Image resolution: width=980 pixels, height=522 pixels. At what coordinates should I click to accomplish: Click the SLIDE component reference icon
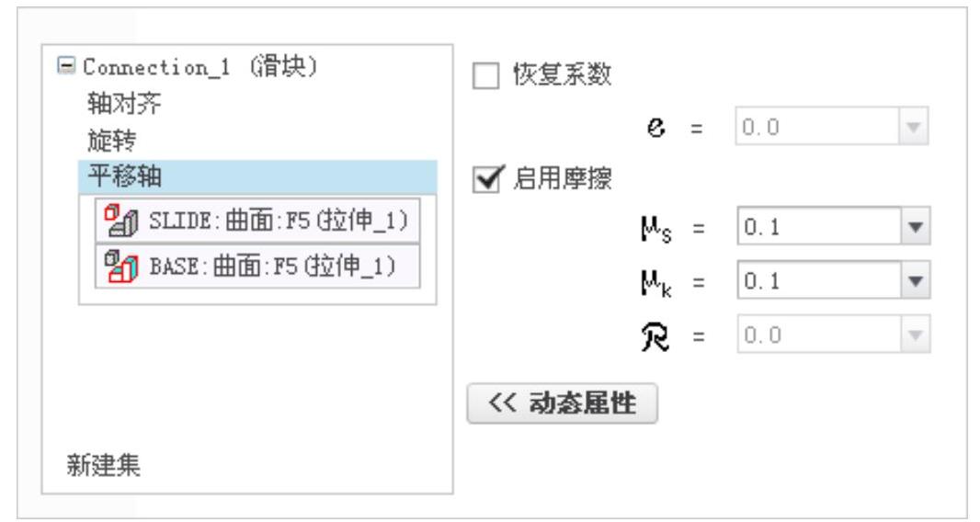(x=120, y=221)
